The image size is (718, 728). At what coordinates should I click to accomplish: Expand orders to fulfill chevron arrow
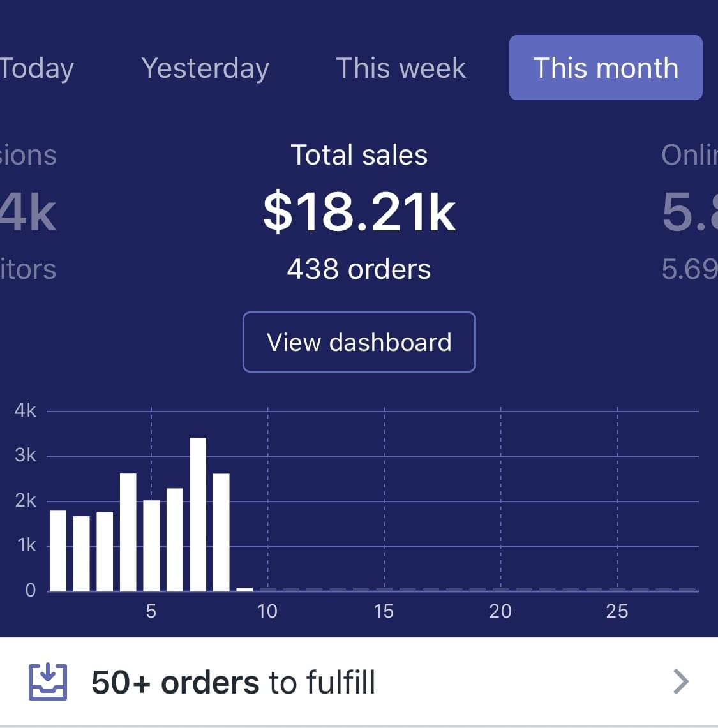681,681
